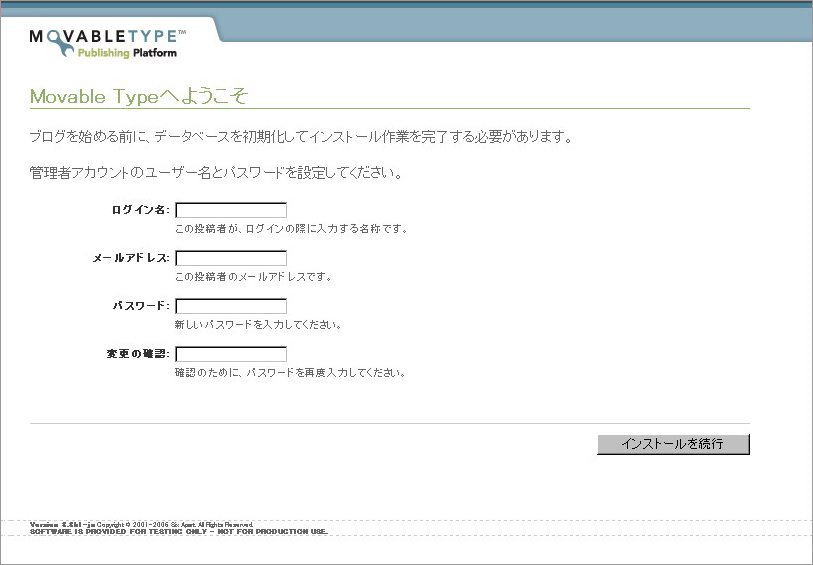Select the Movable Typeへようこそ heading
The width and height of the screenshot is (813, 565).
[x=139, y=96]
